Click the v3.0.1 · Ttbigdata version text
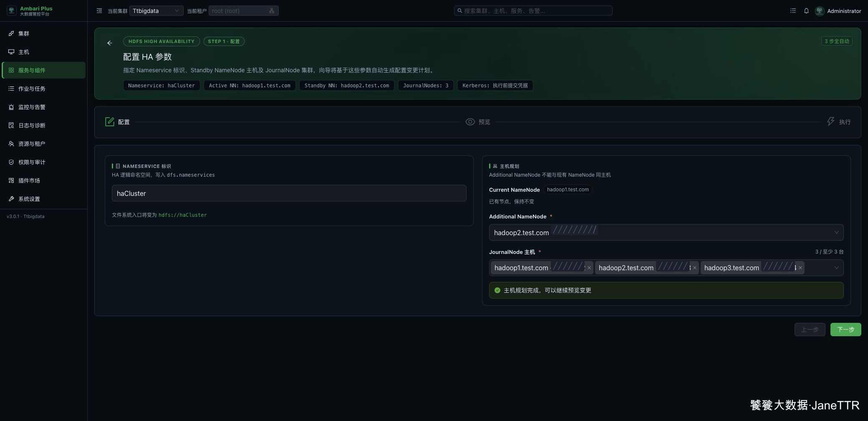The height and width of the screenshot is (421, 868). point(25,216)
